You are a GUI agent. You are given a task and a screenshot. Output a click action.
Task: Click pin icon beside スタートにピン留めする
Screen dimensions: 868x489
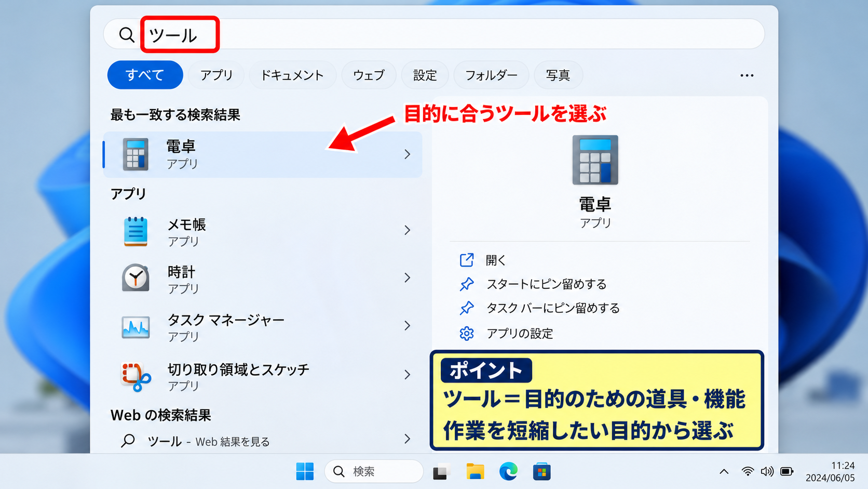[467, 284]
